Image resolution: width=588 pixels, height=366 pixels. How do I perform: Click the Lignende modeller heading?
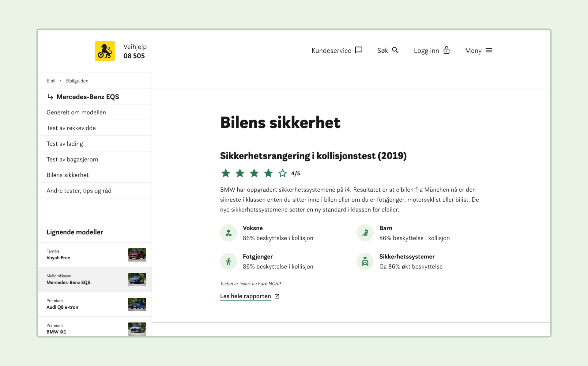coord(75,232)
